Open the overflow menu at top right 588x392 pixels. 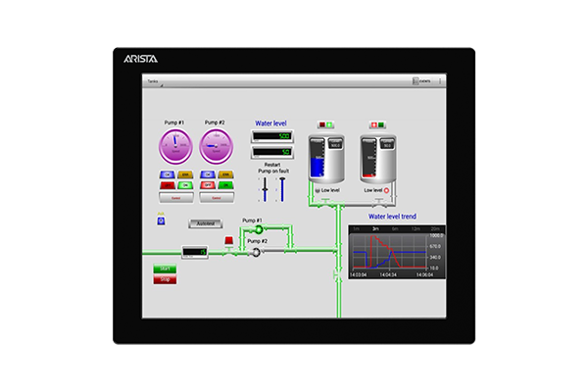tap(440, 80)
